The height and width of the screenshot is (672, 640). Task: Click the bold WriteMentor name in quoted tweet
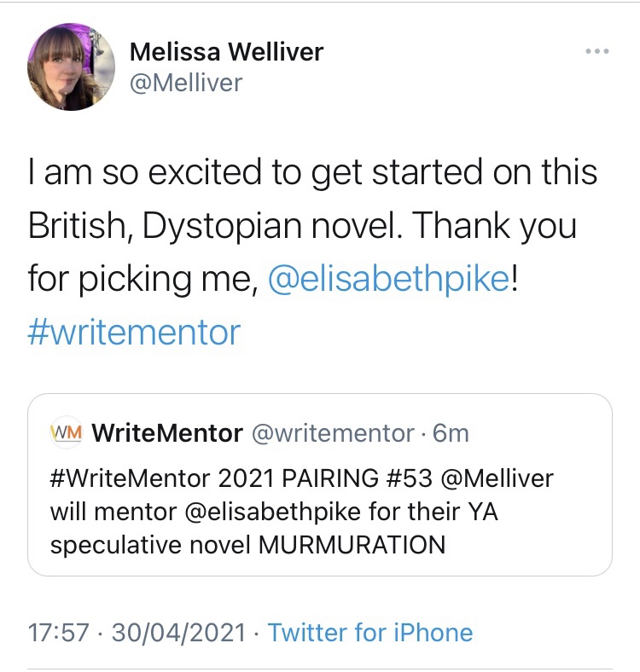click(166, 433)
